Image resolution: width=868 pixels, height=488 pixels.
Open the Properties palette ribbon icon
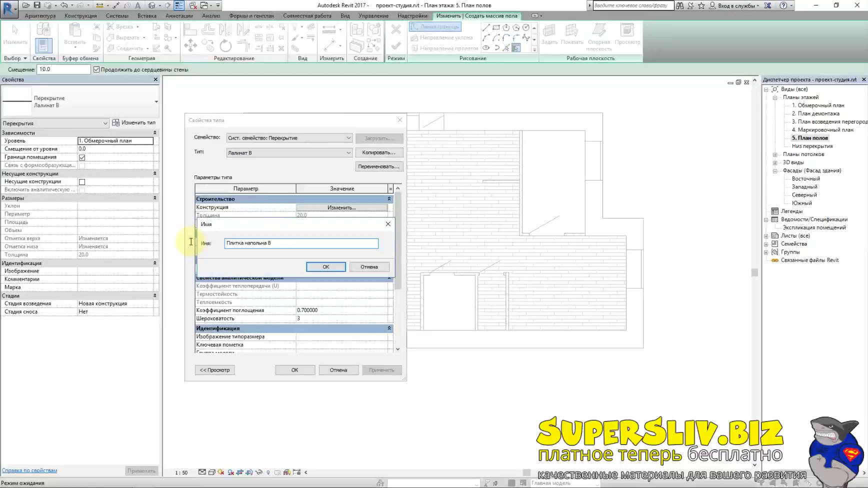tap(43, 45)
